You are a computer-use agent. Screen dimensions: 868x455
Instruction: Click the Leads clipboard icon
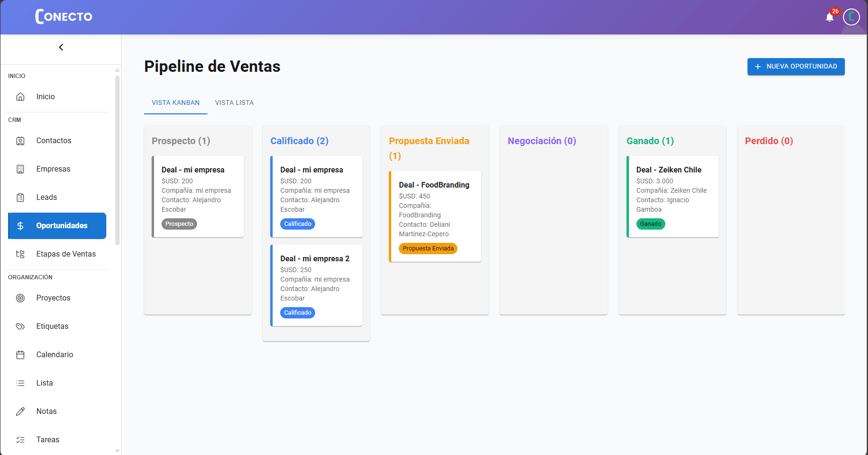coord(20,197)
